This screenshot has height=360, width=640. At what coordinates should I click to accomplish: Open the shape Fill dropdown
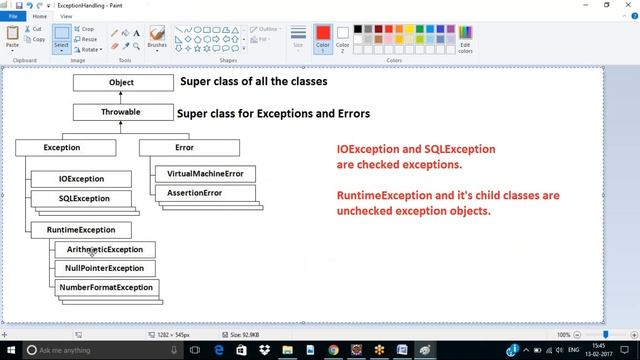click(260, 39)
